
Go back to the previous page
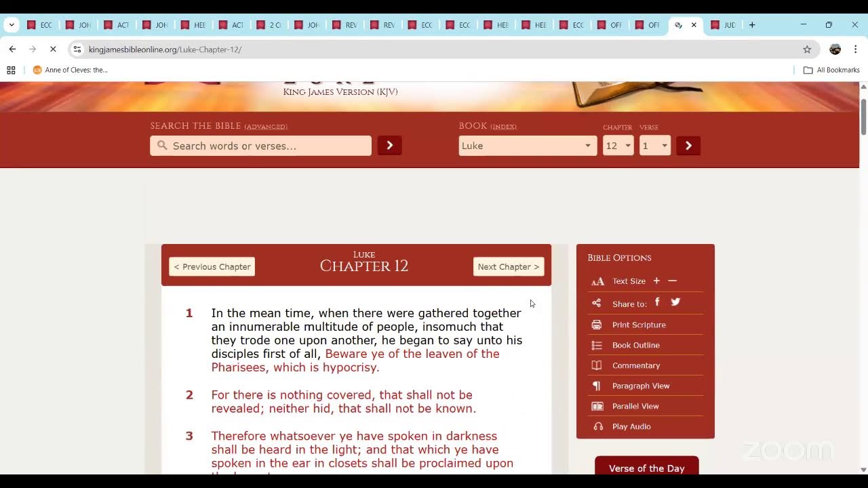12,49
